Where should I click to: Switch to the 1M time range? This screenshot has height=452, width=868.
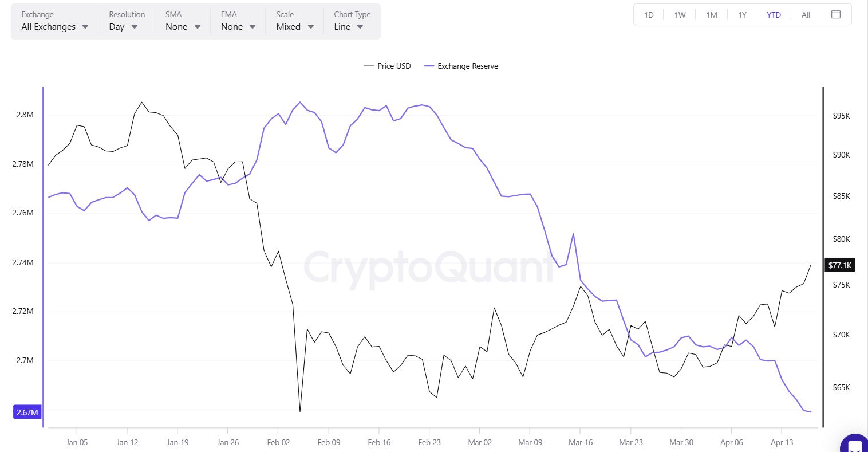(x=711, y=15)
